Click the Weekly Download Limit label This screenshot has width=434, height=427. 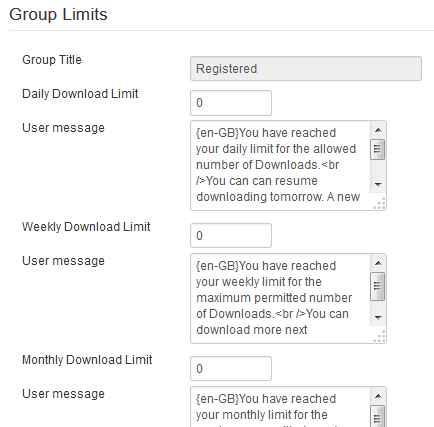point(86,227)
